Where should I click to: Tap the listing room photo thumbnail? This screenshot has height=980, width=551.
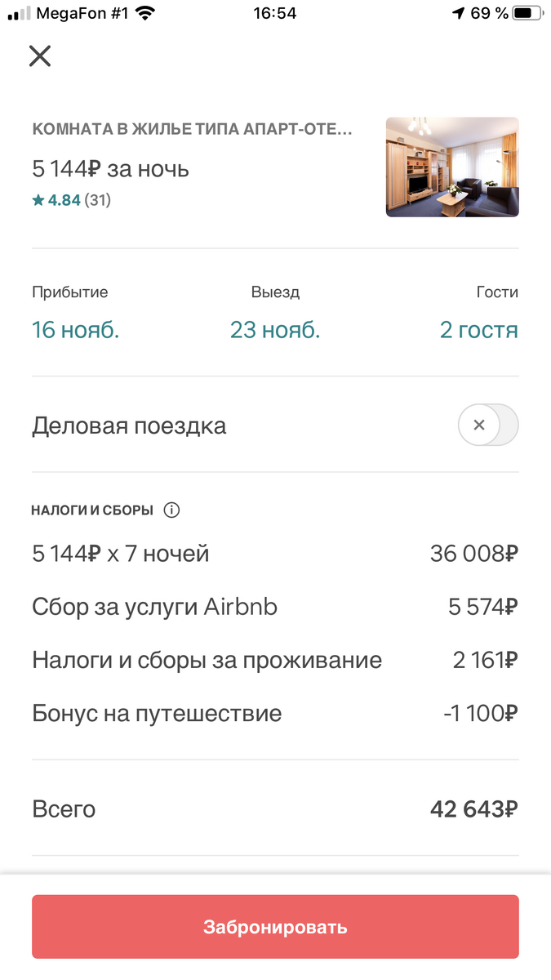[452, 167]
